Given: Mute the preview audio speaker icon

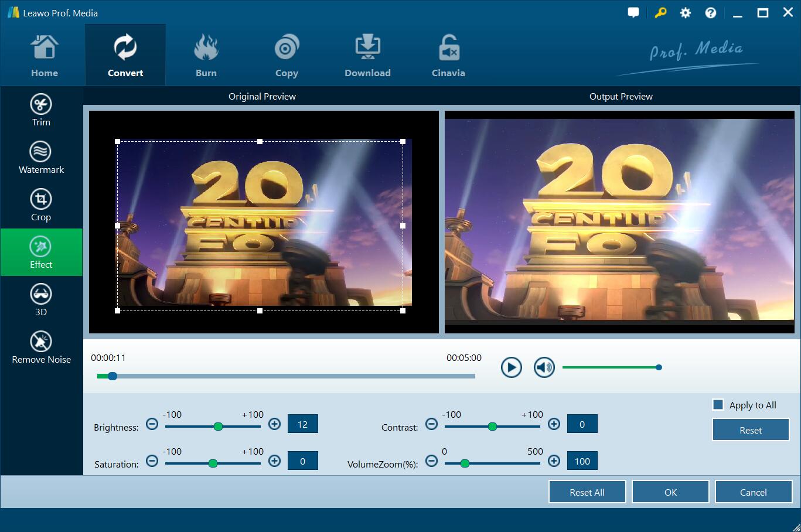Looking at the screenshot, I should pos(544,367).
